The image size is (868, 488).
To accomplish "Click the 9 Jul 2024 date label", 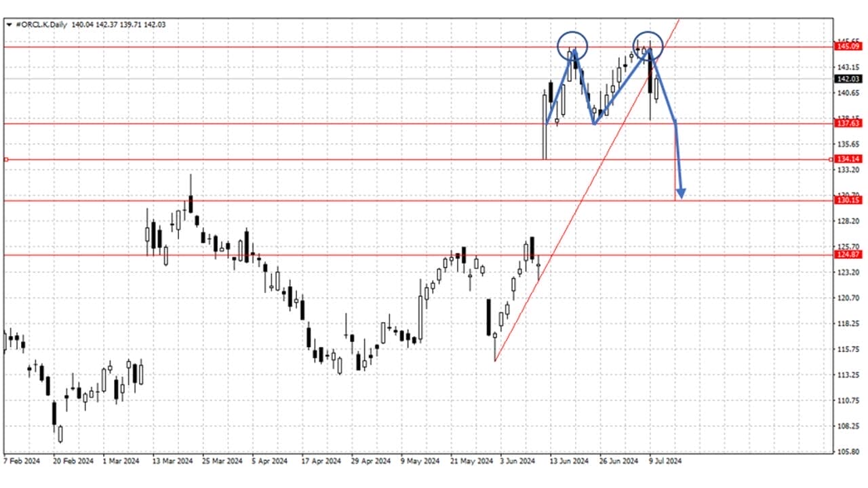I will point(665,461).
